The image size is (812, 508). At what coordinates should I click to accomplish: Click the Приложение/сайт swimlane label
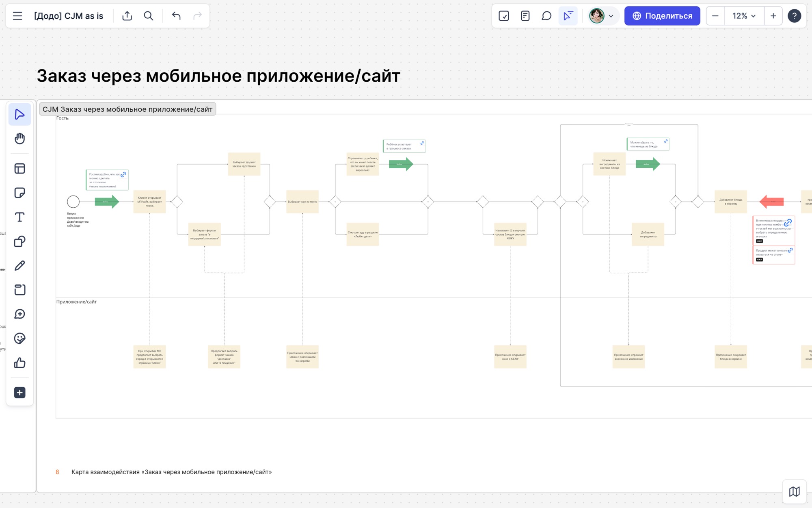76,302
